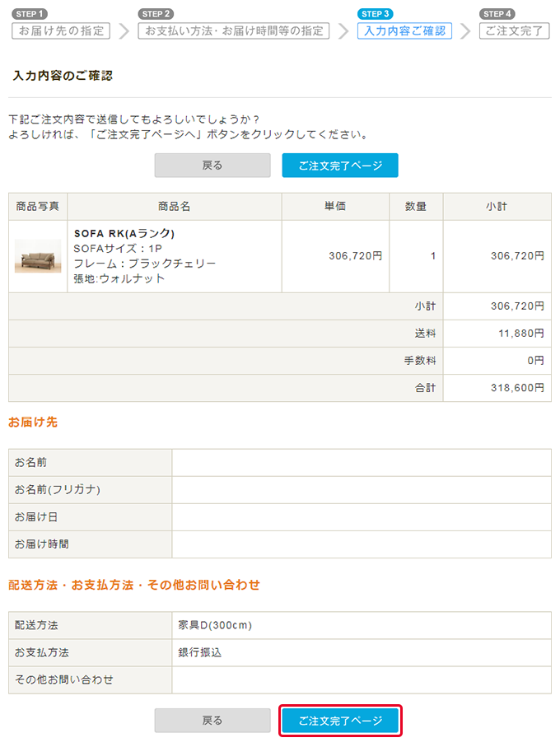This screenshot has height=747, width=560.
Task: Click the SOFA RK(Aランク) product name
Action: pyautogui.click(x=124, y=233)
